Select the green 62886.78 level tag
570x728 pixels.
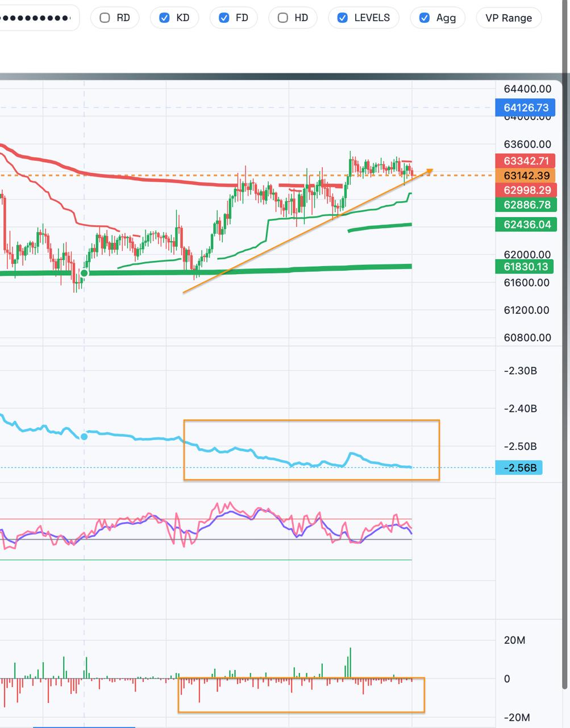tap(526, 205)
